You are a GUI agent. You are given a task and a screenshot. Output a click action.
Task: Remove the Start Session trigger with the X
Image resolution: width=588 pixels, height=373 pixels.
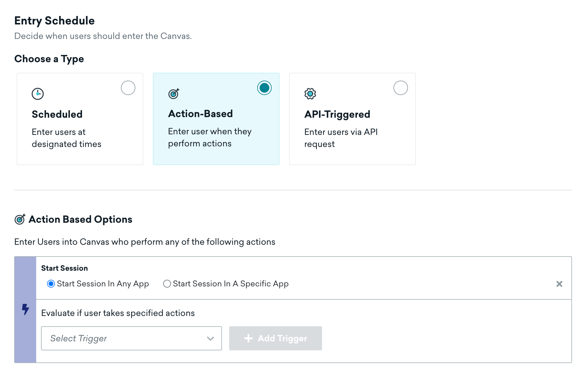tap(559, 284)
